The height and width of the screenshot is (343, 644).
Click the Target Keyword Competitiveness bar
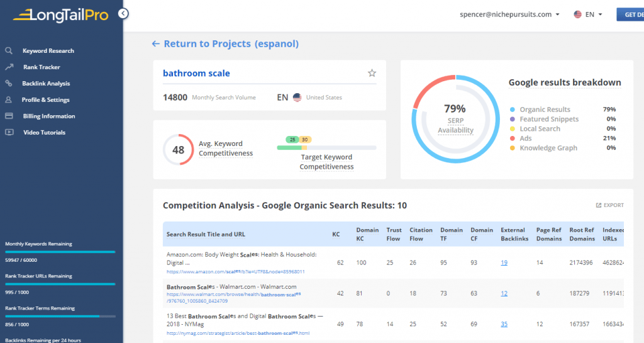pos(326,147)
